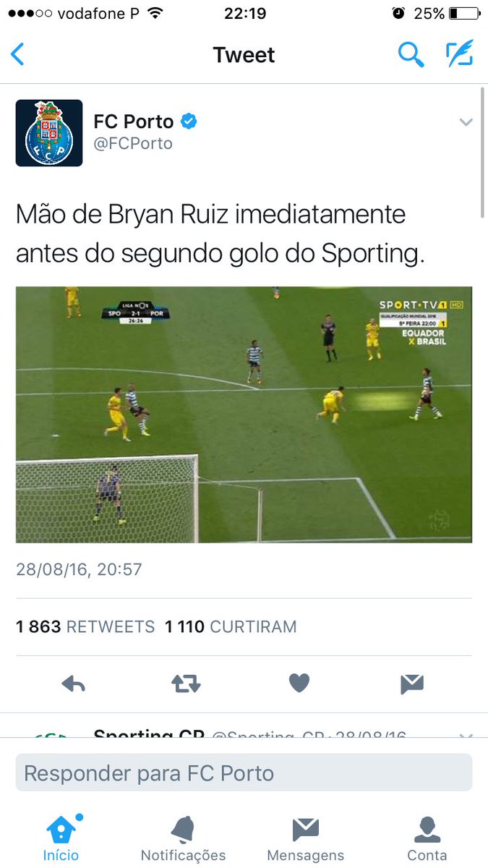Screen dimensions: 488x868
Task: Open search with the magnifier icon
Action: point(411,54)
